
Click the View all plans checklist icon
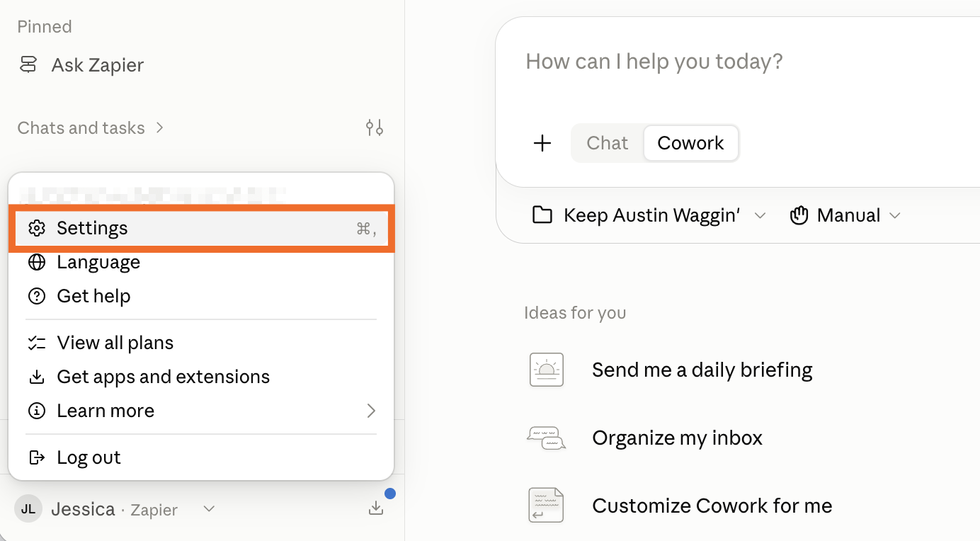pyautogui.click(x=37, y=343)
